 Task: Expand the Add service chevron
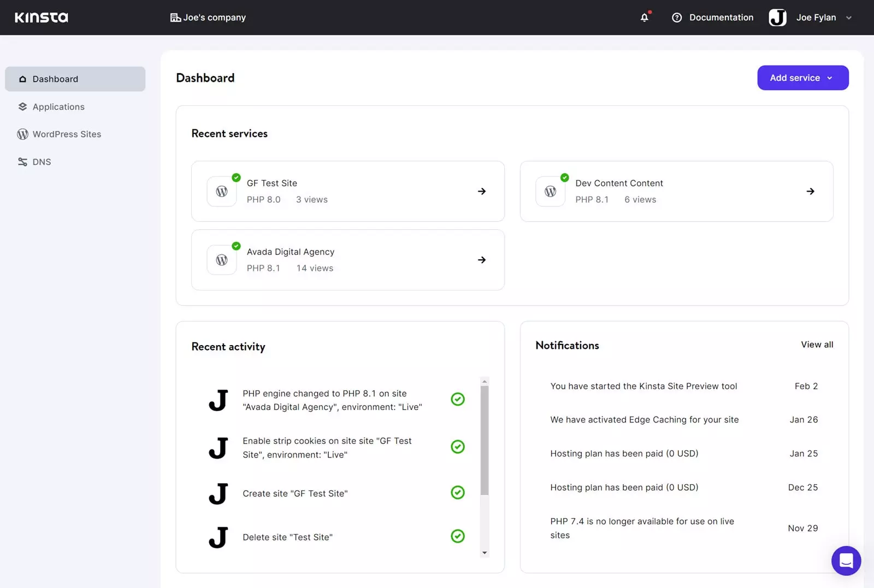click(x=830, y=78)
